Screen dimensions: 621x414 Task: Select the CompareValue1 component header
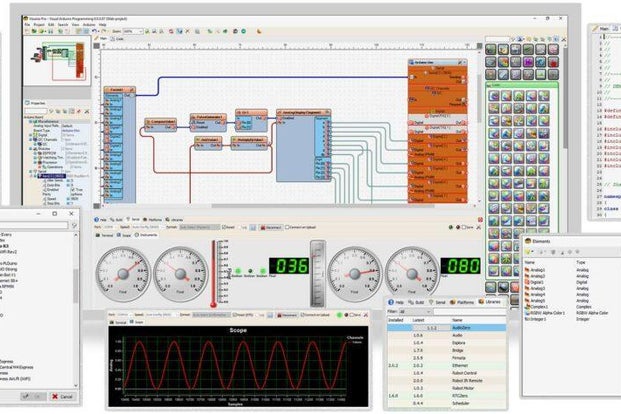point(161,122)
